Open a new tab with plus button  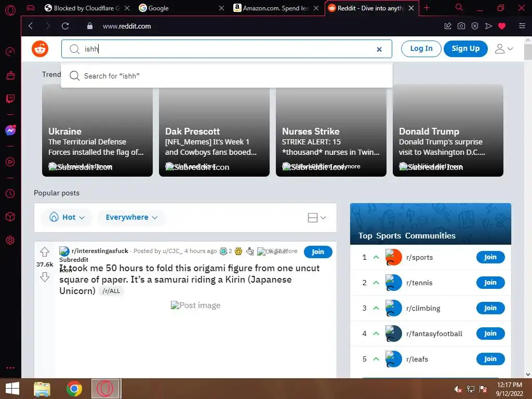point(427,8)
